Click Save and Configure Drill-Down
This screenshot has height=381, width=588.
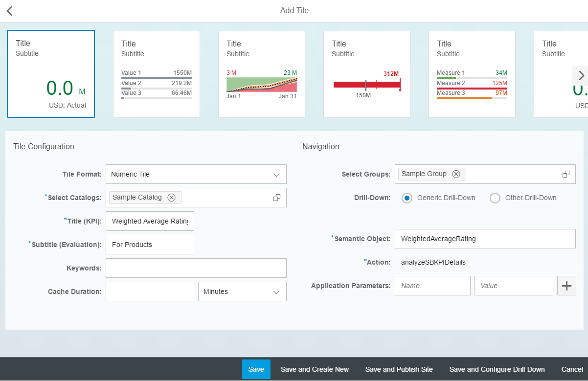tap(497, 369)
